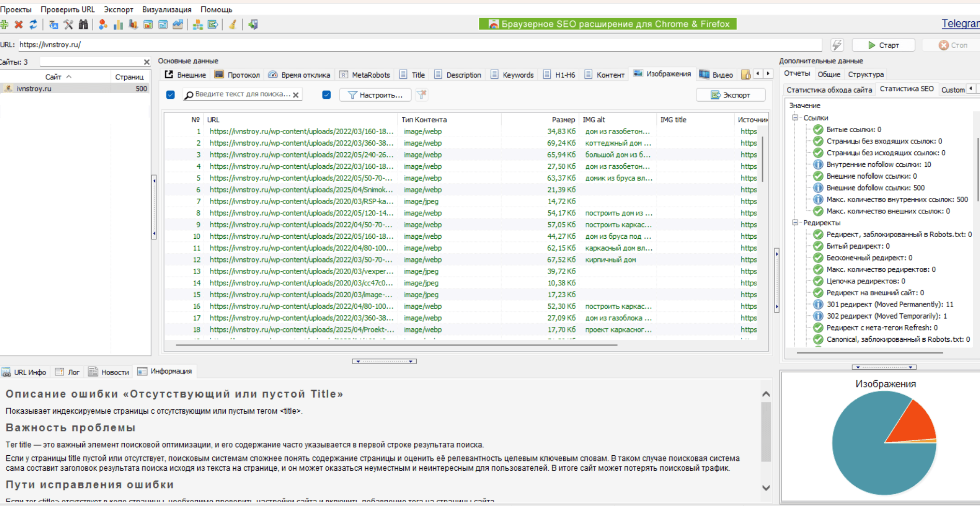Click the binoculars search icon in toolbar
The width and height of the screenshot is (980, 506).
(83, 24)
